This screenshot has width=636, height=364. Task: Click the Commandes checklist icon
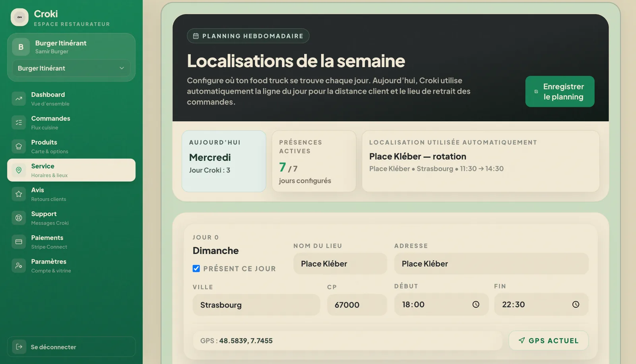[19, 122]
